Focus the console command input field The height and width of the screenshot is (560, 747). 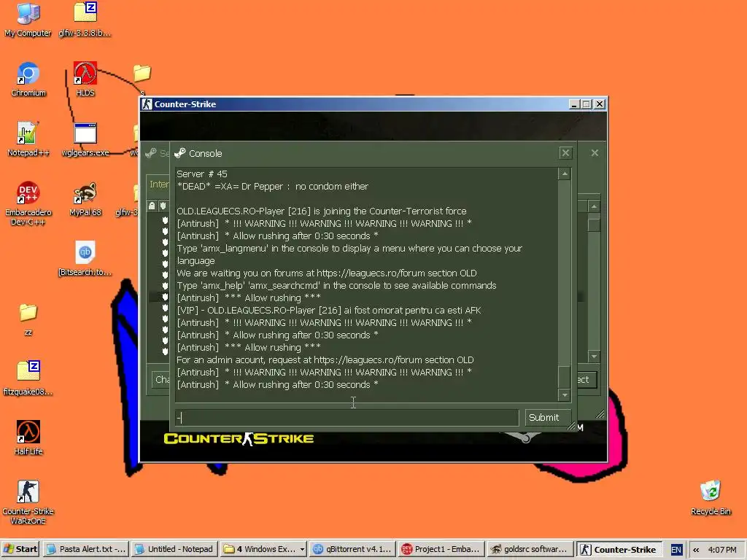[347, 418]
